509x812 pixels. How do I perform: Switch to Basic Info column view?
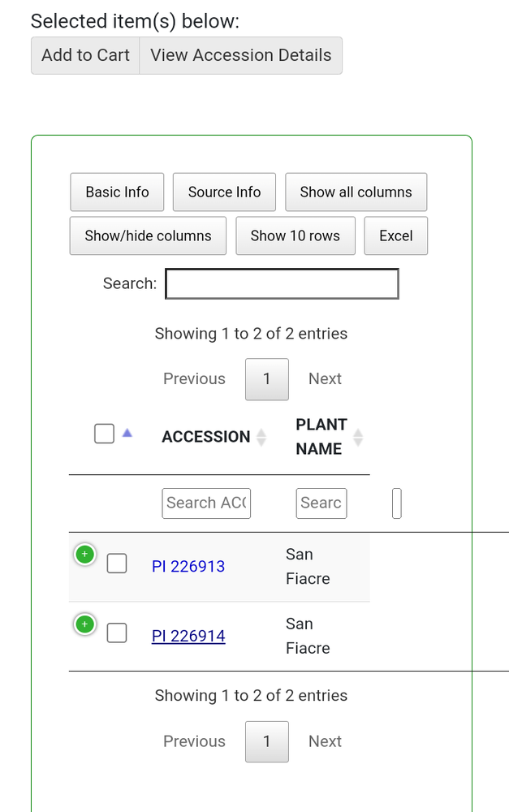click(117, 192)
